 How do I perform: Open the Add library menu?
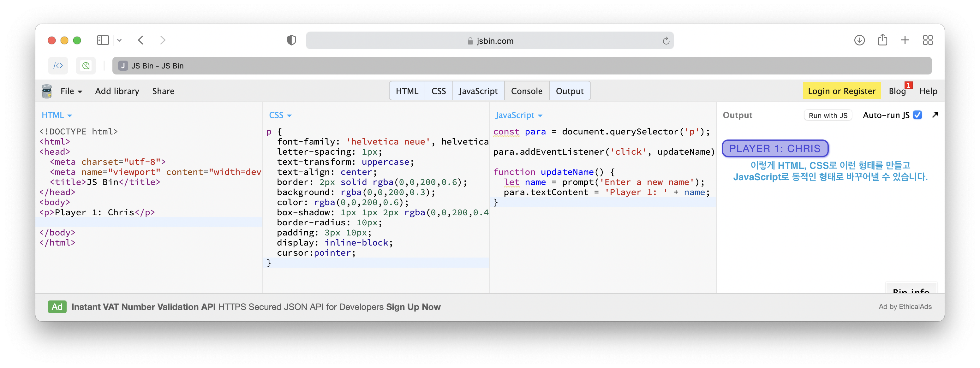coord(117,91)
